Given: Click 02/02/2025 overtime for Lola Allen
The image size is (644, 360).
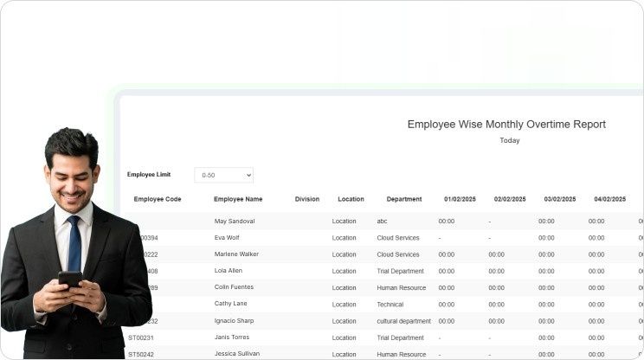Looking at the screenshot, I should [x=497, y=272].
